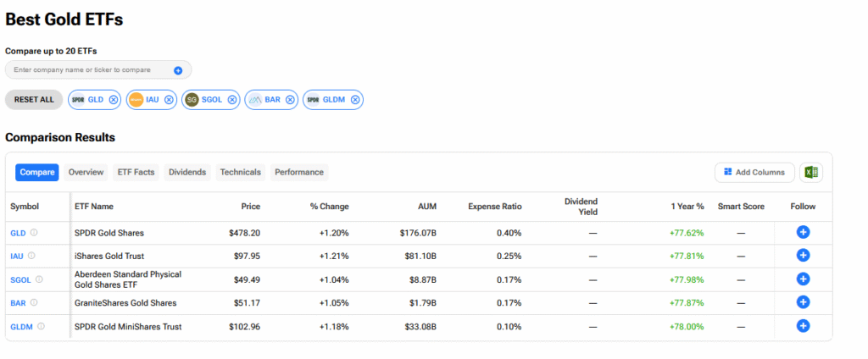Switch to the Dividends tab

(187, 172)
